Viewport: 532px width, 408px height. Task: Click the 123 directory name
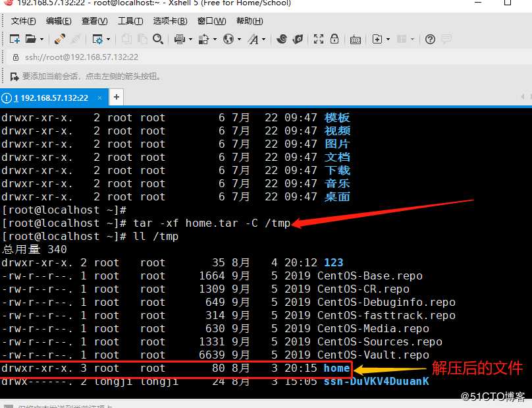334,262
